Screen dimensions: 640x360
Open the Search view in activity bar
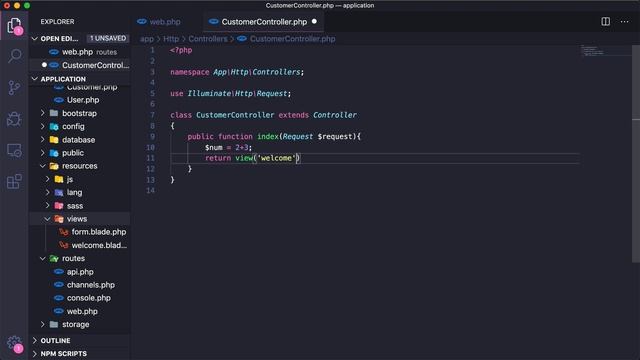15,56
